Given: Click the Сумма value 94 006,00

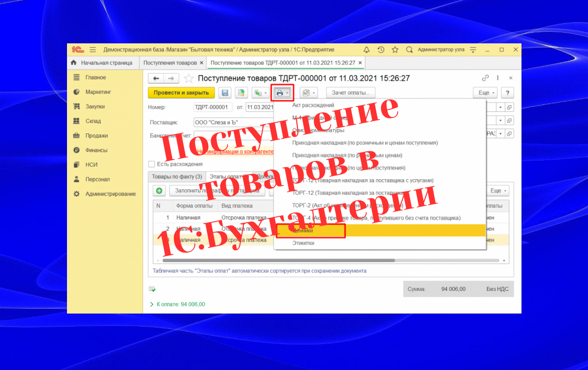Looking at the screenshot, I should click(x=454, y=289).
